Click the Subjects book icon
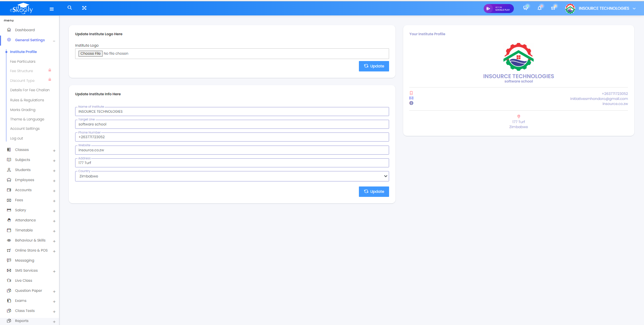 point(9,160)
